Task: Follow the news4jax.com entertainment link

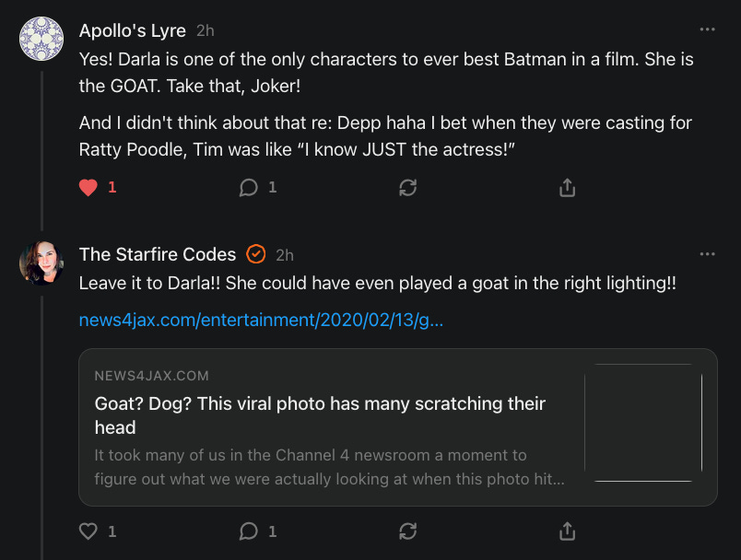Action: (x=261, y=321)
